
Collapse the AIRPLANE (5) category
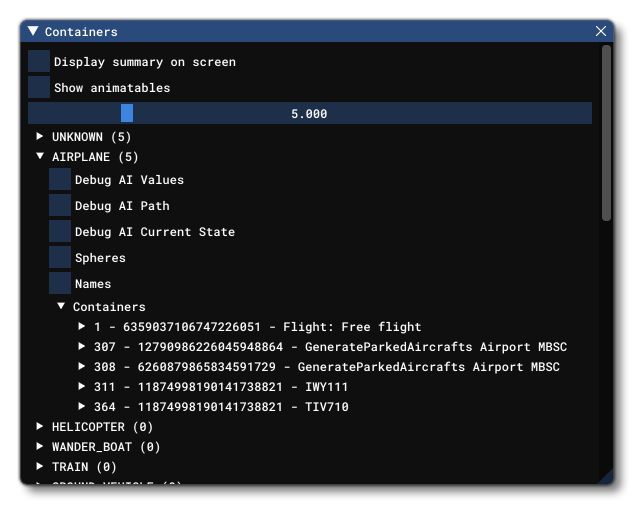click(40, 156)
